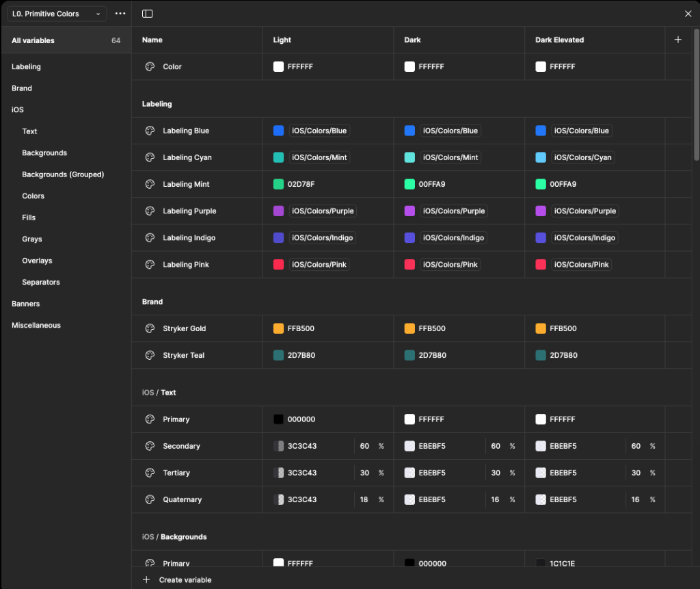Viewport: 700px width, 589px height.
Task: Click the Light swatch for Labeling Mint
Action: click(279, 184)
